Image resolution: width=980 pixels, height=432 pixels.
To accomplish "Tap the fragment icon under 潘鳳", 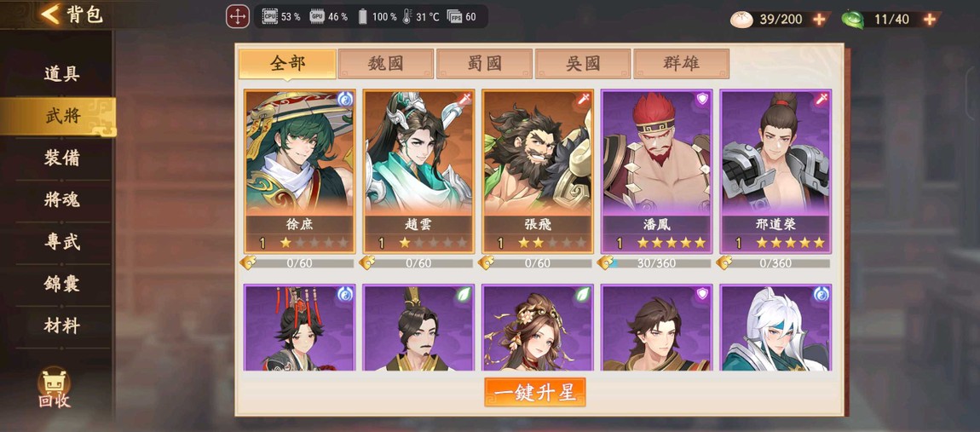I will click(x=605, y=262).
